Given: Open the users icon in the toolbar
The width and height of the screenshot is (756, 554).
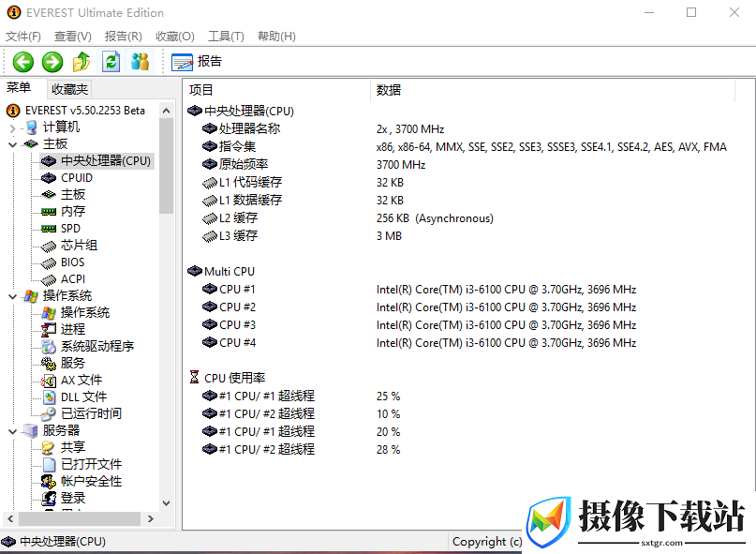Looking at the screenshot, I should tap(141, 62).
